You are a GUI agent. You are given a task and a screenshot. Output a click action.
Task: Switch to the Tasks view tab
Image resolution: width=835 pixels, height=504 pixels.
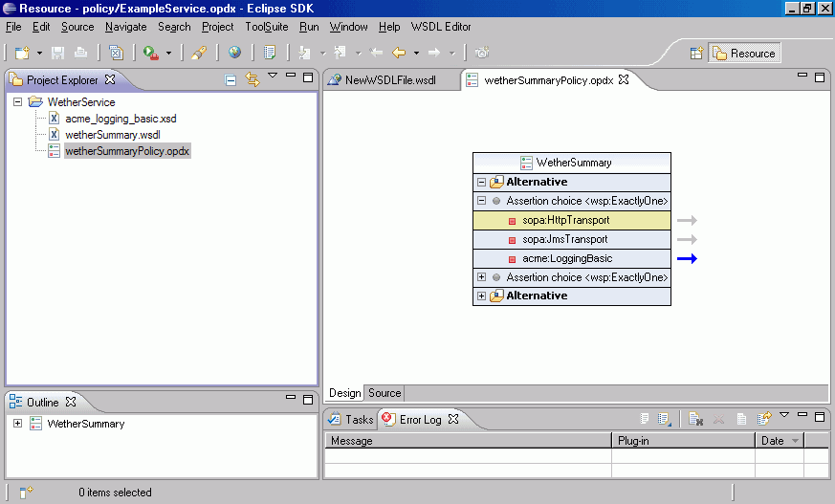coord(351,420)
